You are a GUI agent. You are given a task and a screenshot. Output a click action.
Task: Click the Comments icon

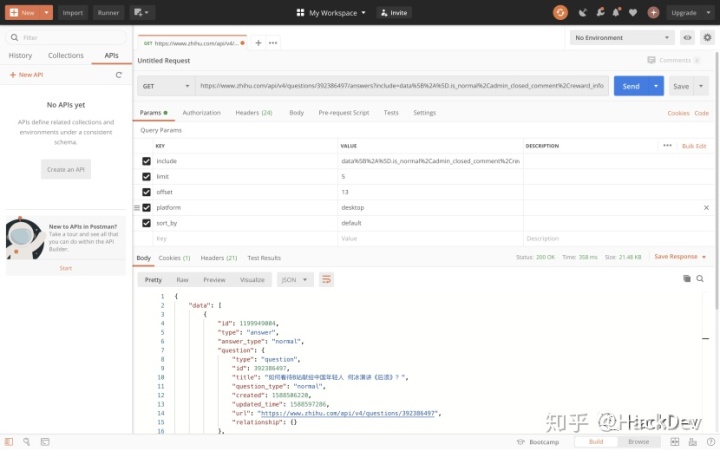pos(651,60)
